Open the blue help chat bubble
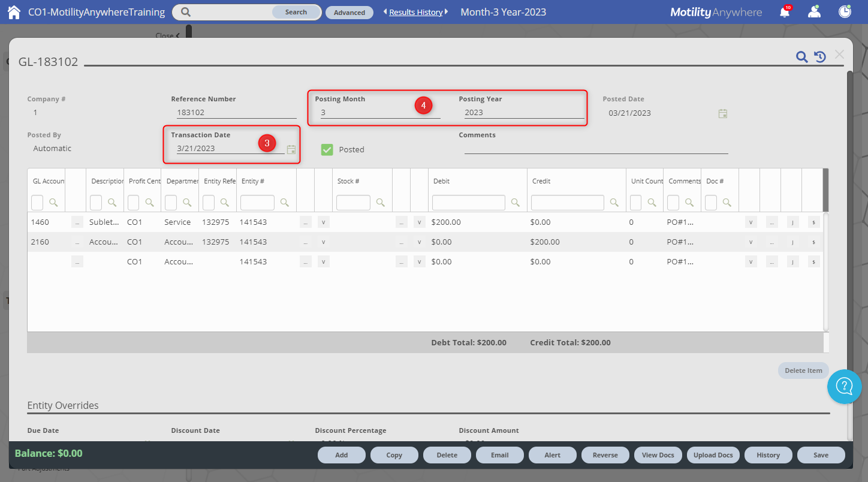This screenshot has width=868, height=482. pyautogui.click(x=845, y=386)
